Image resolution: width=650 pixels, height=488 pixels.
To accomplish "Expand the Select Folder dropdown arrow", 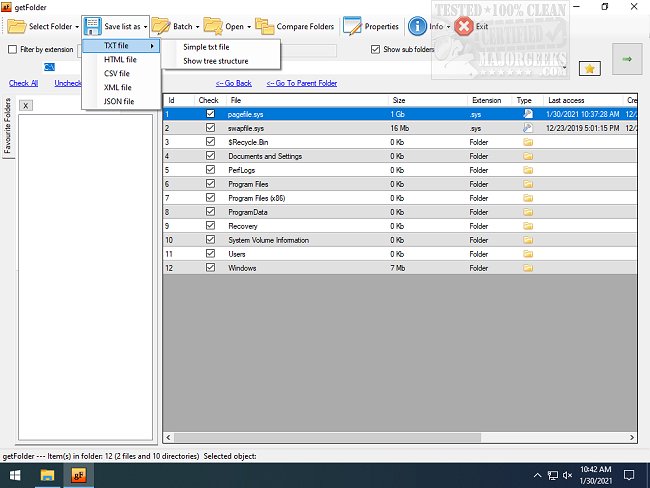I will pos(77,27).
